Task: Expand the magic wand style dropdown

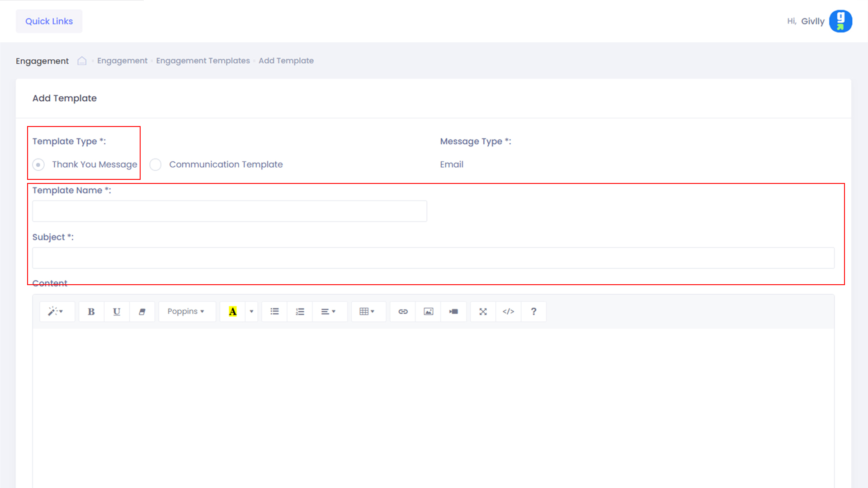Action: click(56, 312)
